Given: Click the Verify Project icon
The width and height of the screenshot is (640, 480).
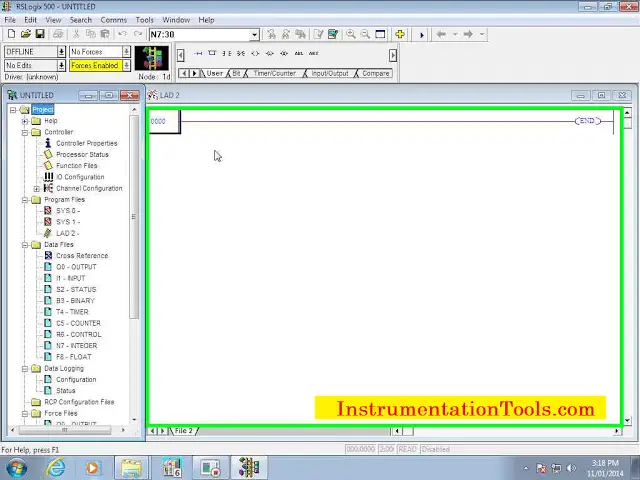Looking at the screenshot, I should pos(333,34).
